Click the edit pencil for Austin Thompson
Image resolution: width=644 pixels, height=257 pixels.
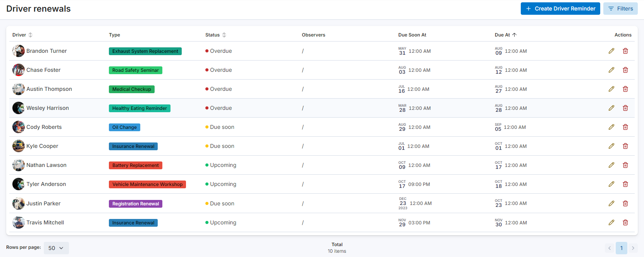611,89
